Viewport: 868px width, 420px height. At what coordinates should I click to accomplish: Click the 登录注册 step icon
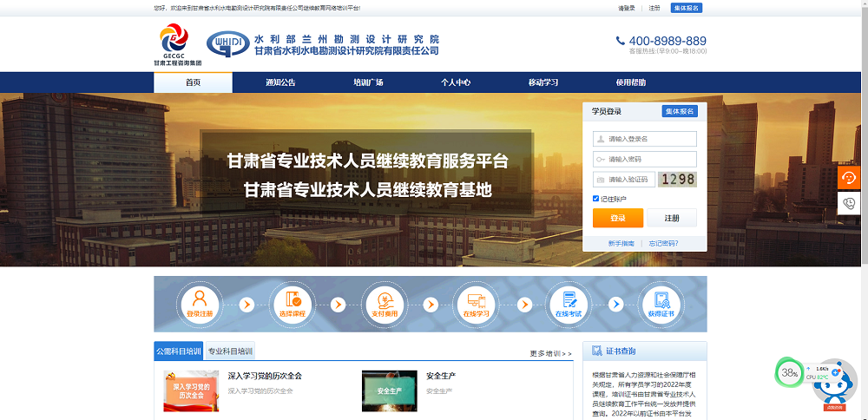(199, 303)
